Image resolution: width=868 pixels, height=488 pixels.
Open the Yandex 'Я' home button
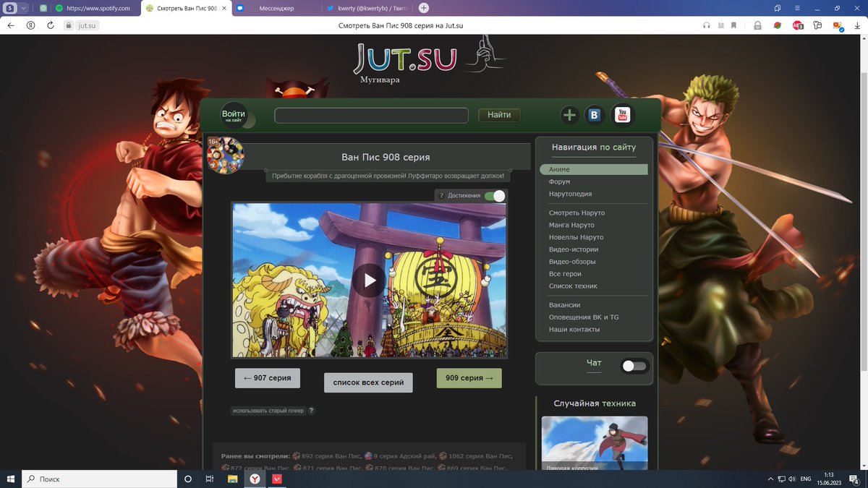point(30,25)
